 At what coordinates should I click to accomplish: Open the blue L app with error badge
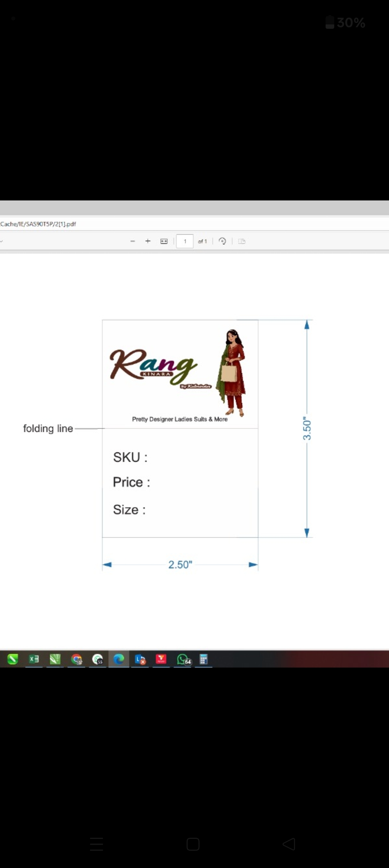tap(140, 659)
